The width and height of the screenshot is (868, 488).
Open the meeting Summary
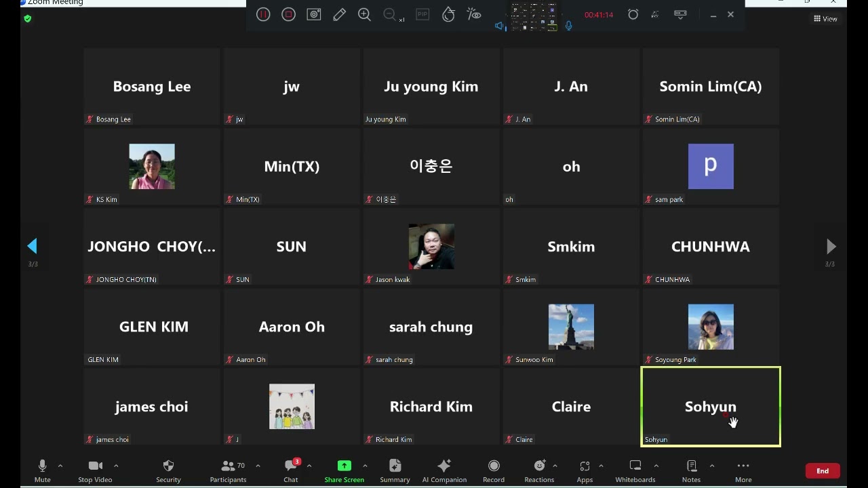point(395,470)
